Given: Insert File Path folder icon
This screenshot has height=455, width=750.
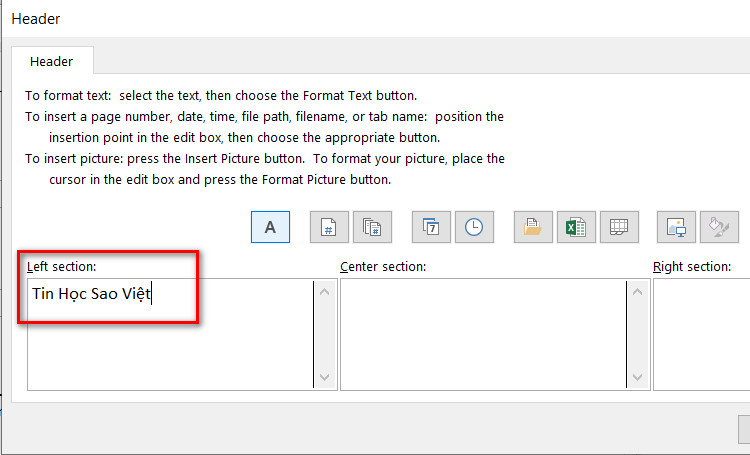Looking at the screenshot, I should point(533,227).
